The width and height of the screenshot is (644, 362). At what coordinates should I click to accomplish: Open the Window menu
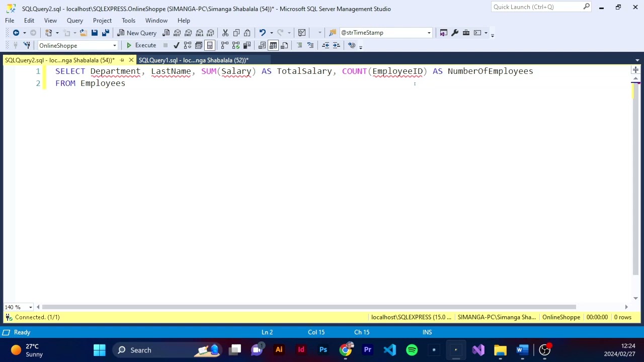[x=156, y=21]
